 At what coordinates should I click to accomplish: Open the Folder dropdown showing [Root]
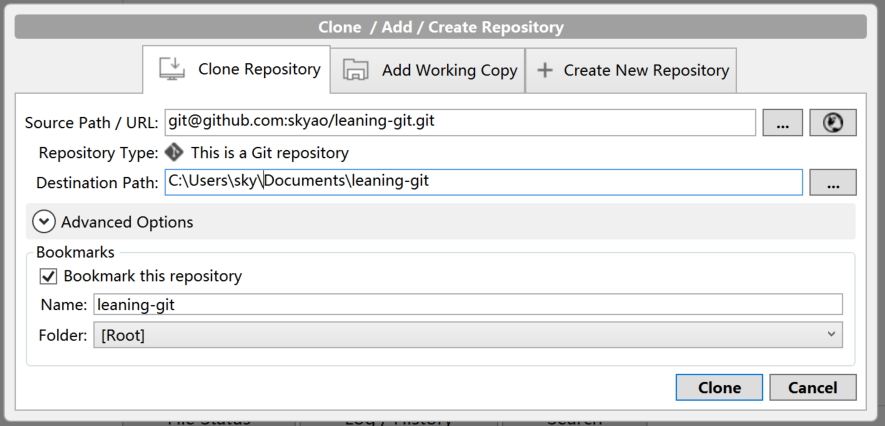468,335
